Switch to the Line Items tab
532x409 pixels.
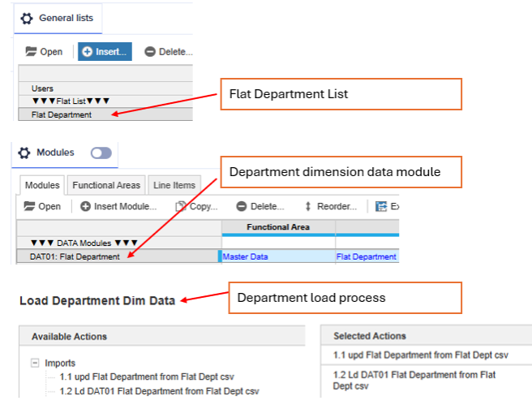point(174,185)
